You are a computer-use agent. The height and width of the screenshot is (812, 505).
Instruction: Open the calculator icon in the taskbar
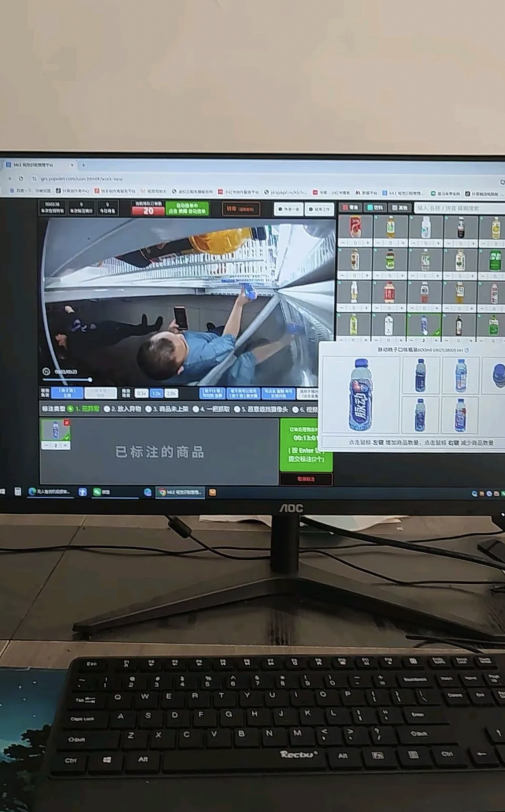tap(18, 492)
